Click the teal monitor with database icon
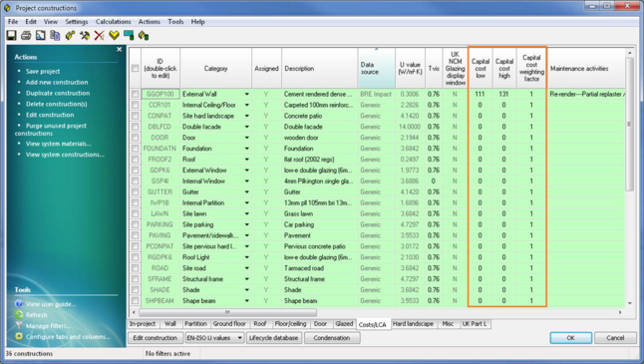The image size is (644, 364). pyautogui.click(x=129, y=35)
